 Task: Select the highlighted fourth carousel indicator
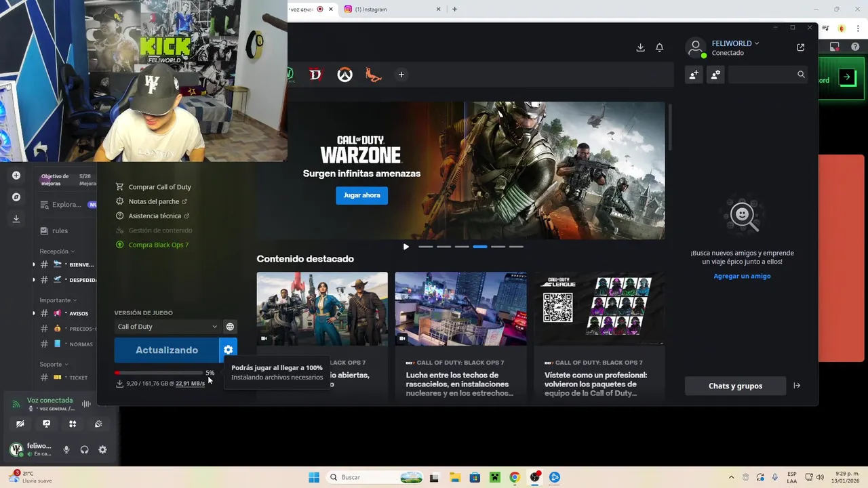click(480, 247)
